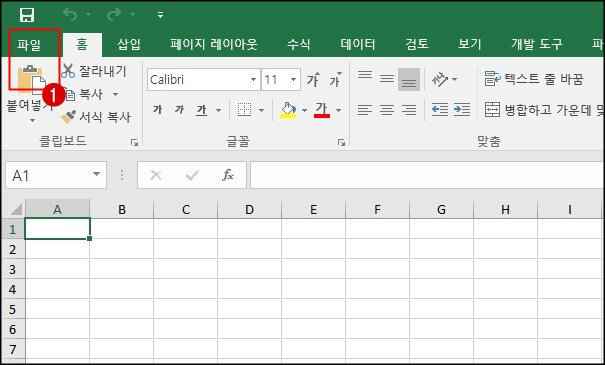The image size is (605, 365).
Task: Select bottom align icon
Action: [x=409, y=79]
